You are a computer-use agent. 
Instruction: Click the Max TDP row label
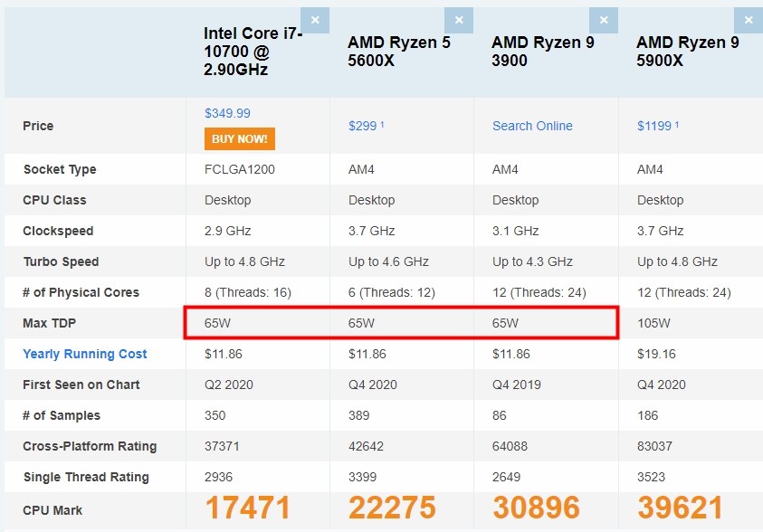tap(49, 323)
